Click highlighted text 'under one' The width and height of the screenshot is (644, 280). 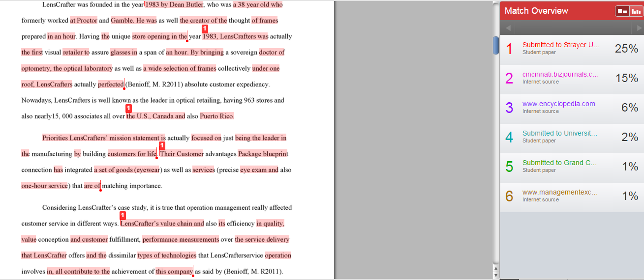266,68
